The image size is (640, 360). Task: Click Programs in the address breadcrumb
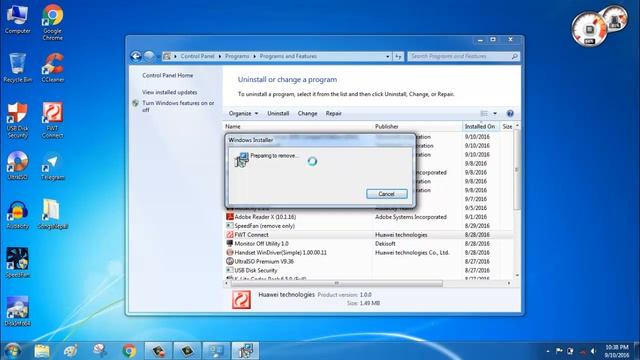pyautogui.click(x=237, y=56)
